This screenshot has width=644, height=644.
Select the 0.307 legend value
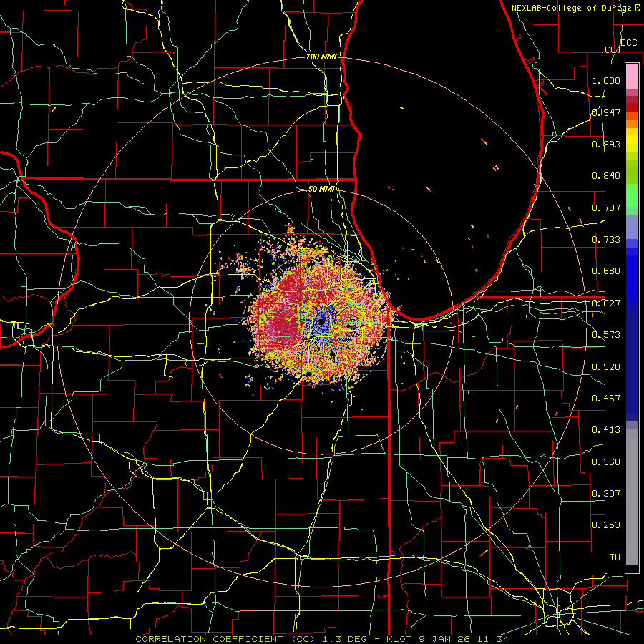(x=606, y=494)
